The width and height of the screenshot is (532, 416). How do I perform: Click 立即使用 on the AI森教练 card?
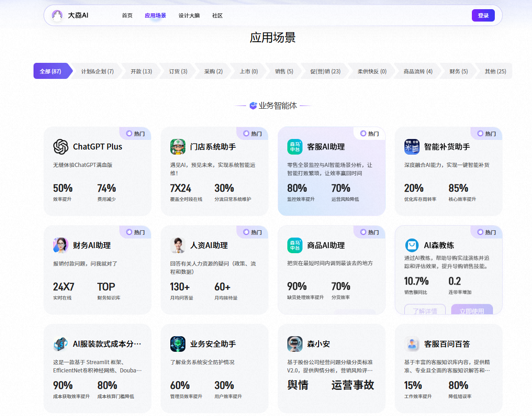pyautogui.click(x=471, y=310)
